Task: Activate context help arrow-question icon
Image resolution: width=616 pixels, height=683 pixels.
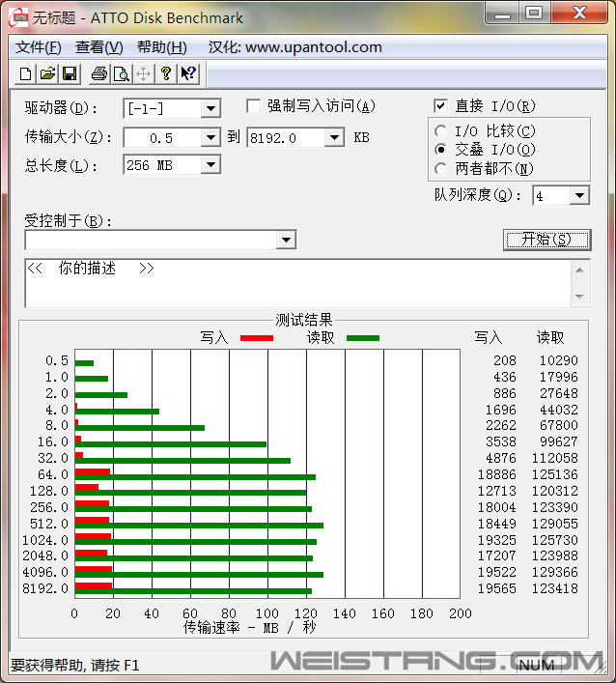Action: tap(188, 73)
